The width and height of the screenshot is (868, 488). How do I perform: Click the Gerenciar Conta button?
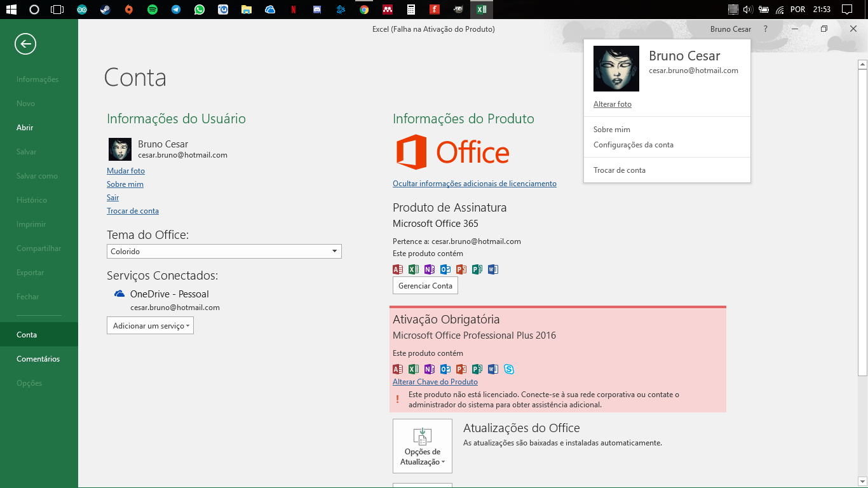[425, 286]
